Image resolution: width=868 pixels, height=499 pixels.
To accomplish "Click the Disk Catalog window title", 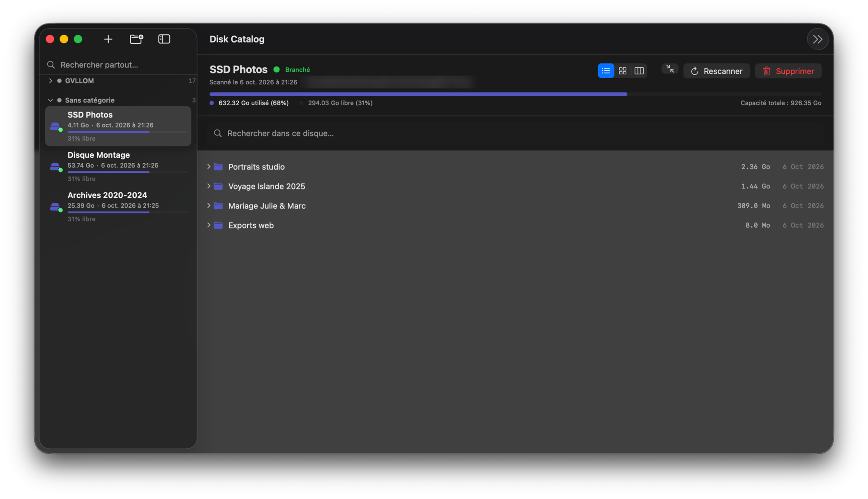I will [237, 39].
